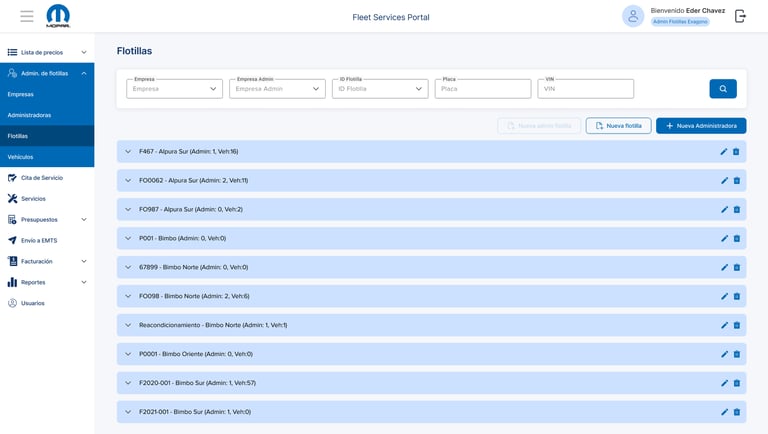Expand the P0001 - Bimbo Oriente row

[128, 354]
